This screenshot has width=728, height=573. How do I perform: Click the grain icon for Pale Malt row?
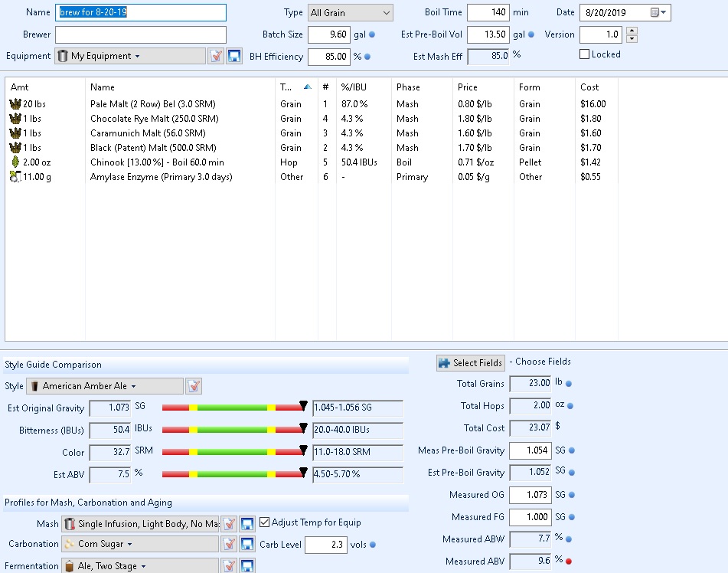(x=15, y=103)
